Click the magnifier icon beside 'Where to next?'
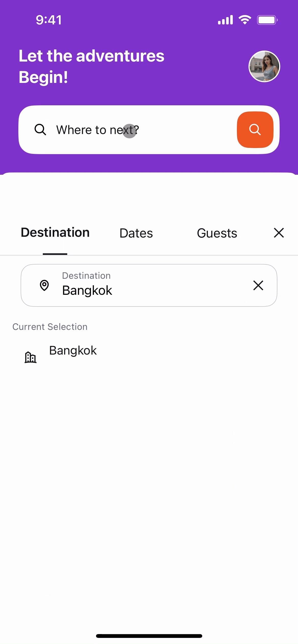 (x=40, y=130)
